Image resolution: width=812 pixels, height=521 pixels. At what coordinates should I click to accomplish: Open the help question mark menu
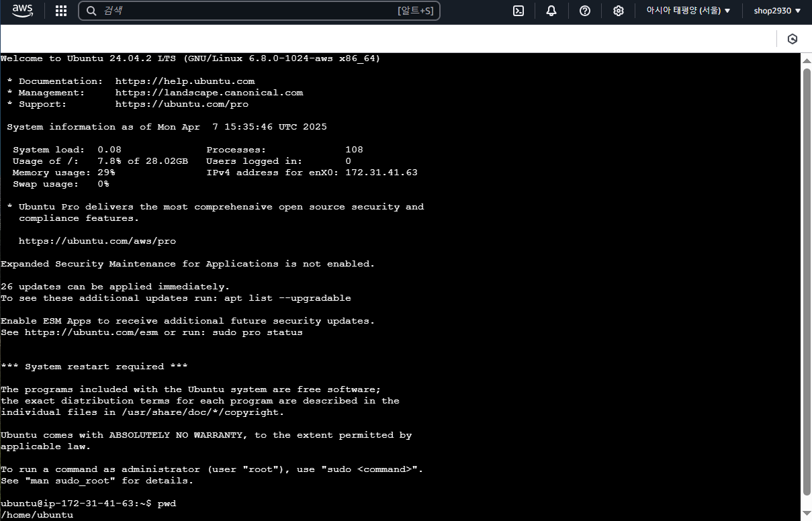pyautogui.click(x=585, y=11)
